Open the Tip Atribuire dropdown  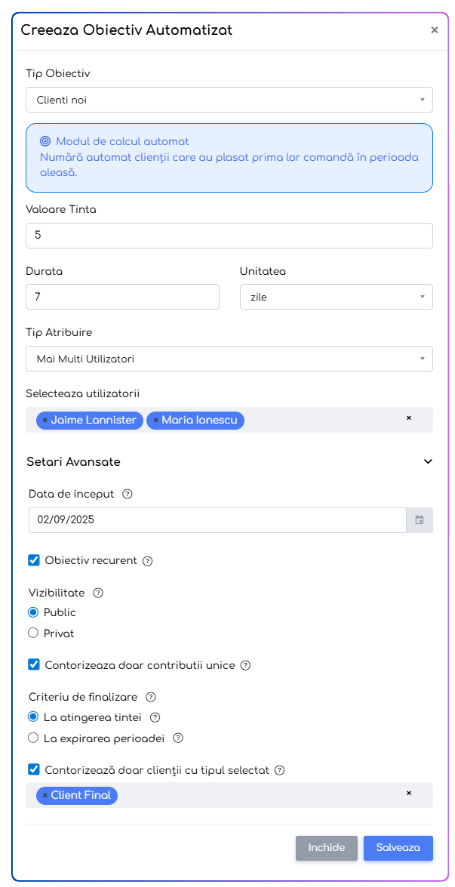229,359
